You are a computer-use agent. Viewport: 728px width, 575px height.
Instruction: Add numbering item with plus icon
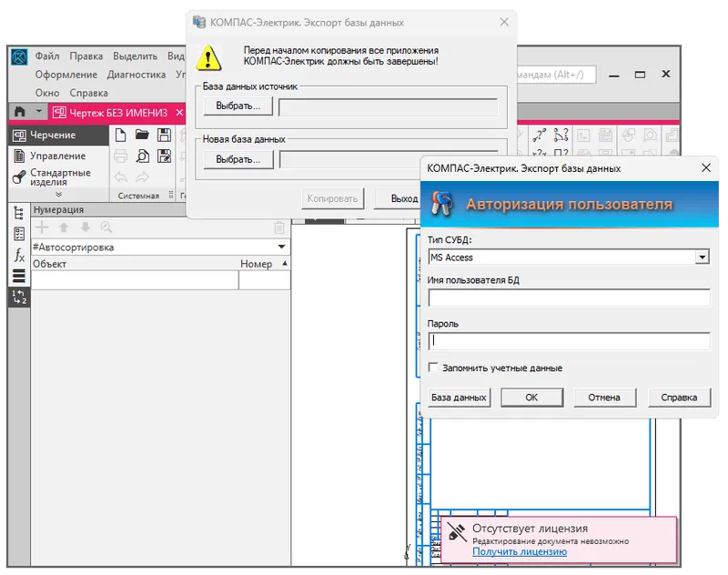pyautogui.click(x=42, y=227)
